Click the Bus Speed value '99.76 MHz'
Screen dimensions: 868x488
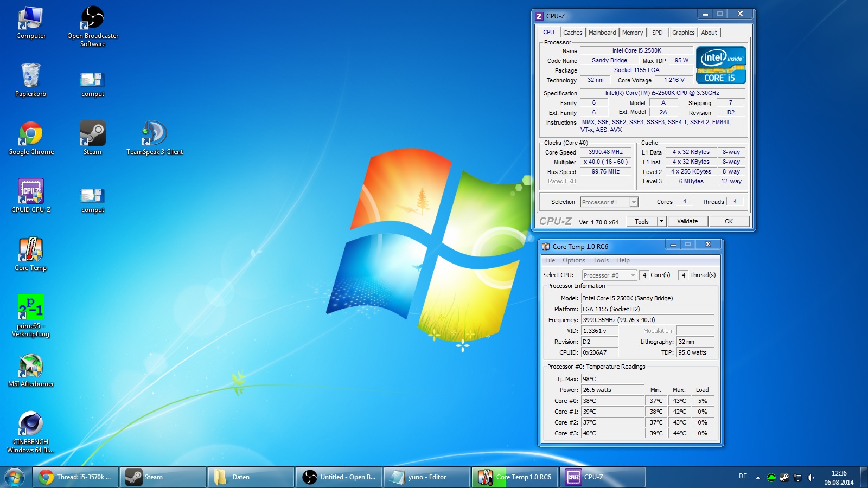(605, 172)
